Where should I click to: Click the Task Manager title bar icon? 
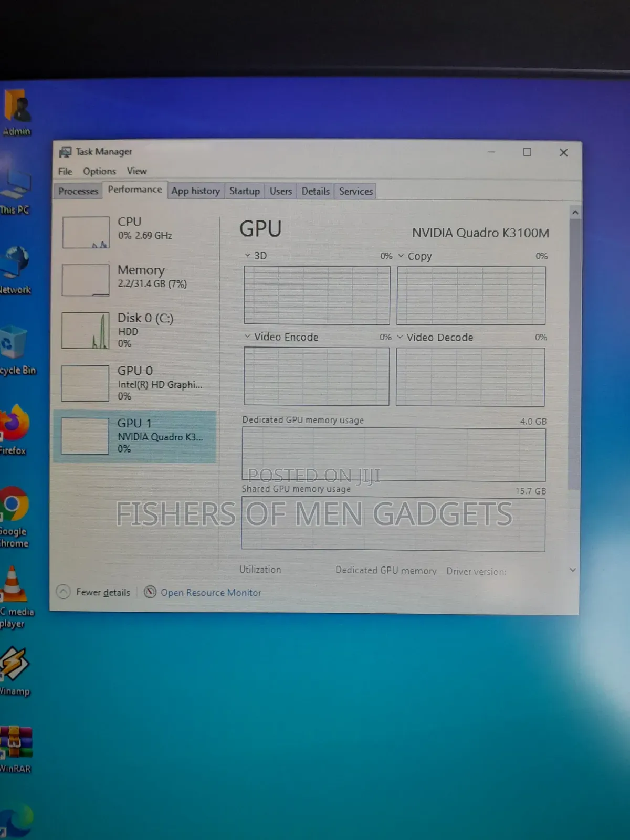(65, 152)
